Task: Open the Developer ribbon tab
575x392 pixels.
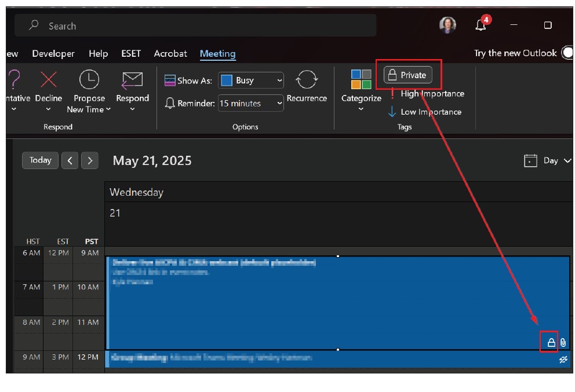Action: [x=53, y=53]
